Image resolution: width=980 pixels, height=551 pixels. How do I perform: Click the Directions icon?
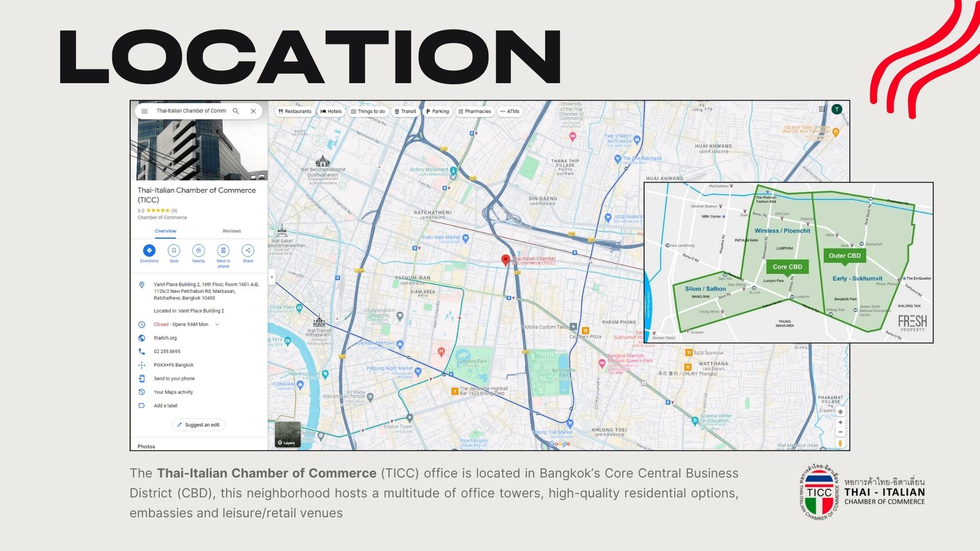point(149,251)
